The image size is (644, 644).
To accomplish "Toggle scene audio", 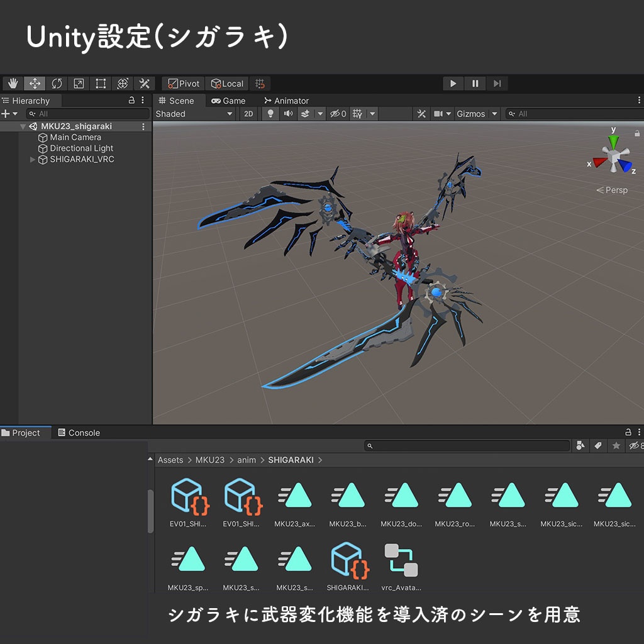I will pyautogui.click(x=288, y=114).
